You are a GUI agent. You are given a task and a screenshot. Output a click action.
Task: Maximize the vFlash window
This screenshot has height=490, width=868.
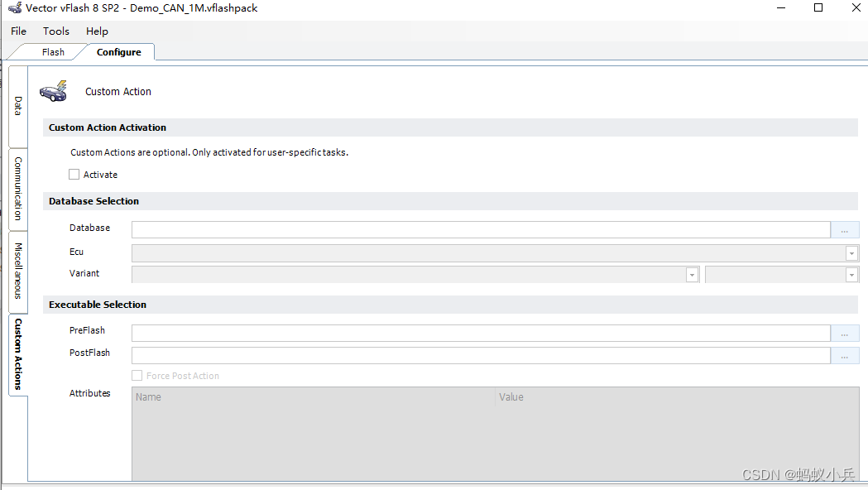coord(818,7)
